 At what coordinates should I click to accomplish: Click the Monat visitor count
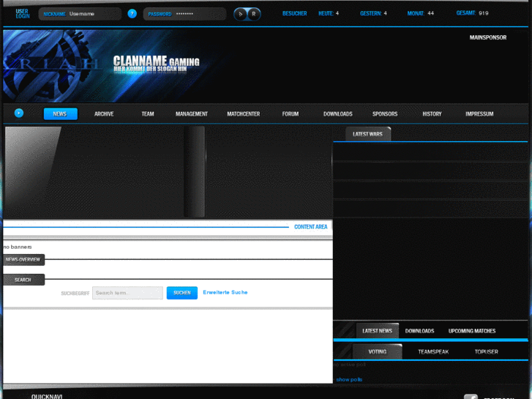tap(420, 13)
